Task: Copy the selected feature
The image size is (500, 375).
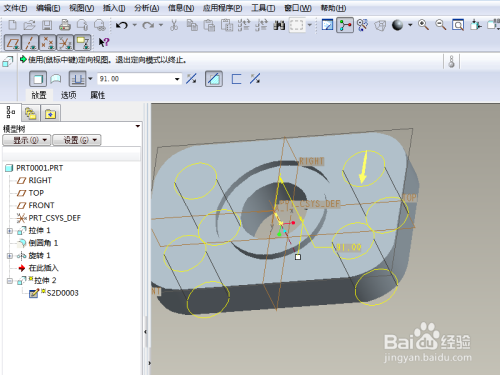Action: [x=192, y=25]
